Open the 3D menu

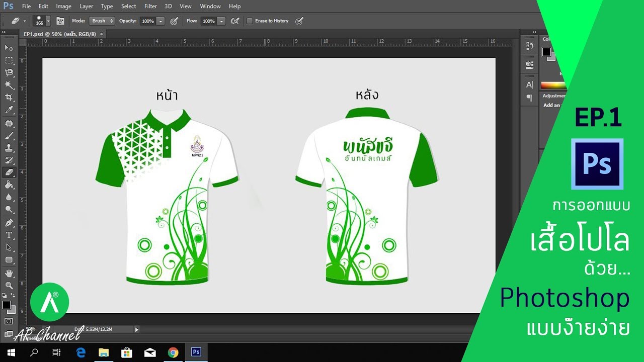168,6
